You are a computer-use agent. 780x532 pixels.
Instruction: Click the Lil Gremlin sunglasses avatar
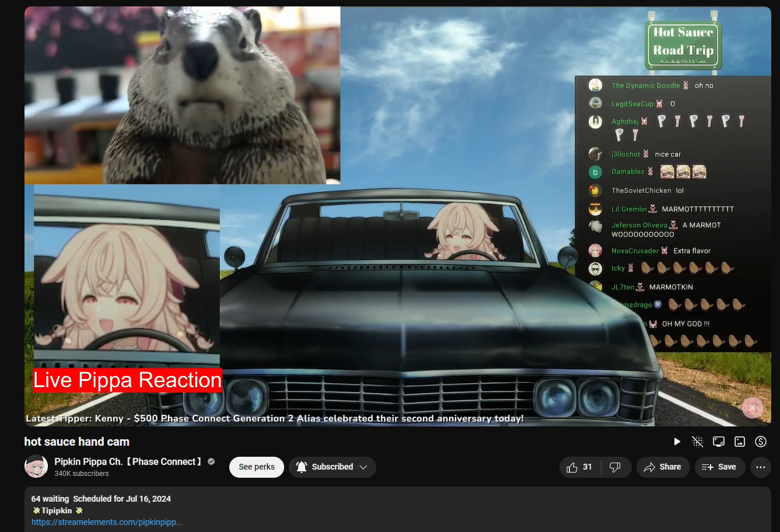(595, 209)
